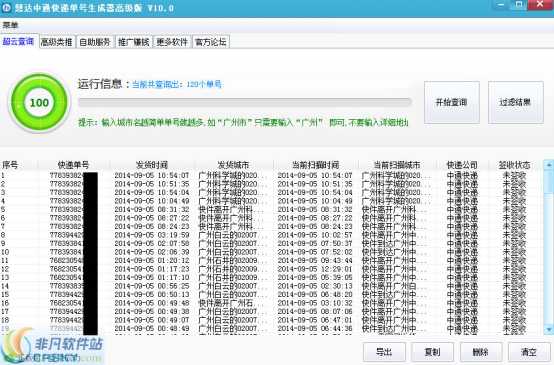Click the 删除 button
The width and height of the screenshot is (554, 365).
481,352
